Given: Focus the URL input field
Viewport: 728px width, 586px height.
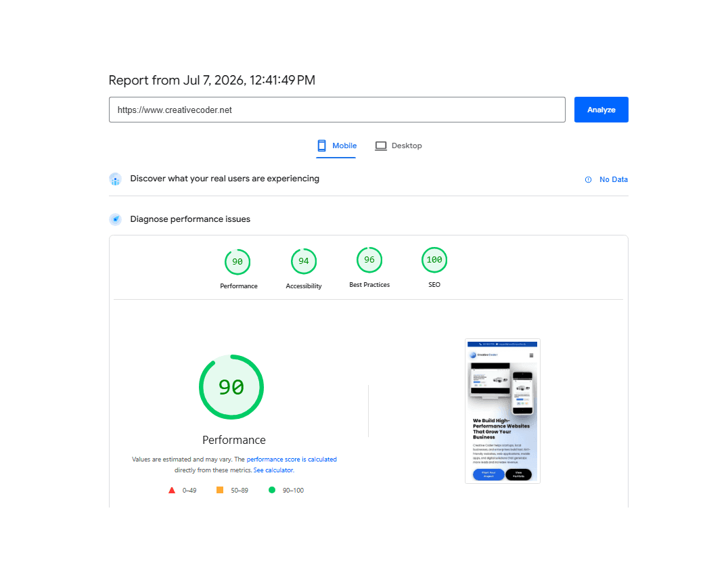Looking at the screenshot, I should (337, 110).
